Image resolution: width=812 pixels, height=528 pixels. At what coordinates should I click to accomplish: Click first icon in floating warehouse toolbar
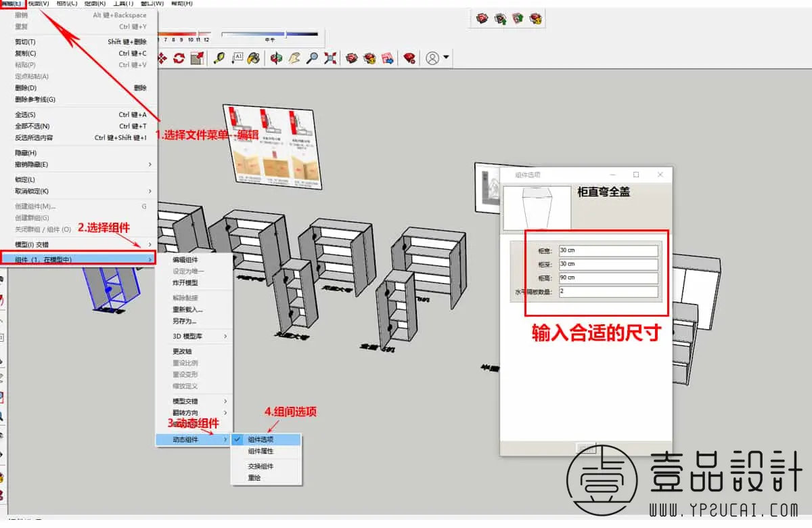(482, 18)
